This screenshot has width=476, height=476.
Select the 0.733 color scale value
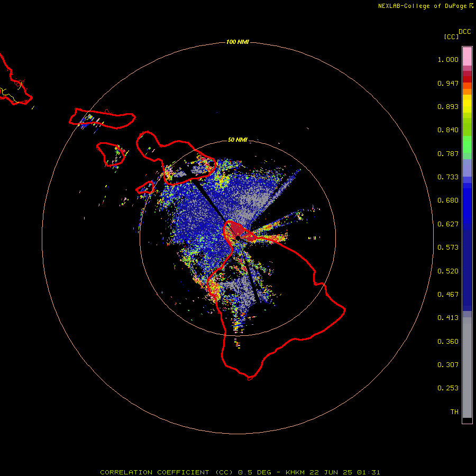[448, 177]
